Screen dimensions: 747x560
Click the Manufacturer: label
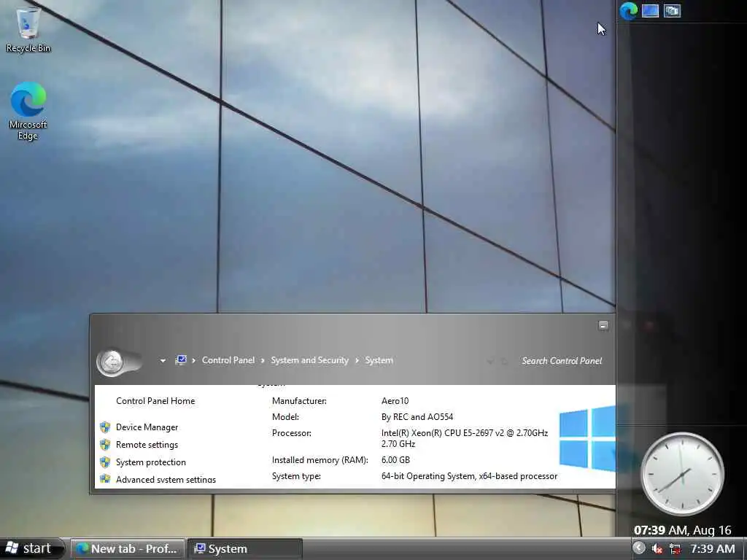(x=299, y=401)
